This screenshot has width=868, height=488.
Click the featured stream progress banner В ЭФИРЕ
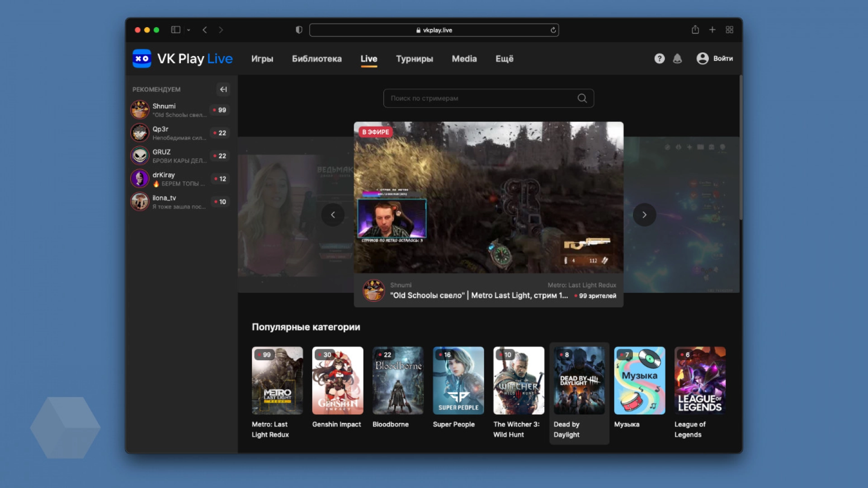(x=375, y=132)
